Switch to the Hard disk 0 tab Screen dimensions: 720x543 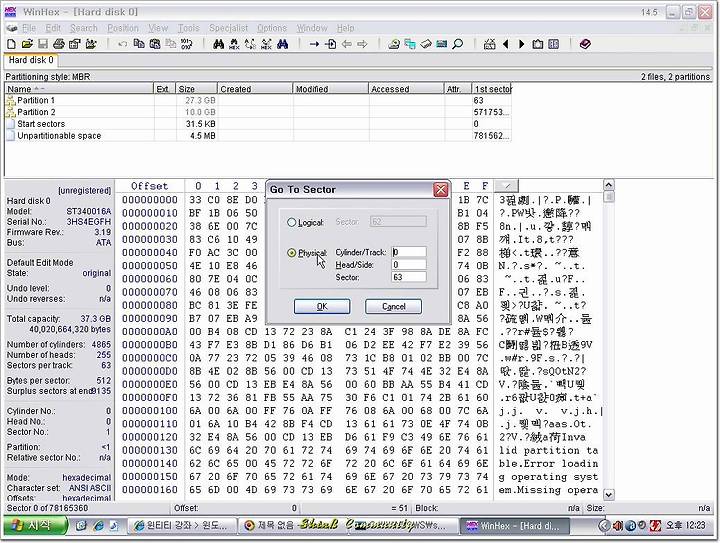tap(31, 60)
